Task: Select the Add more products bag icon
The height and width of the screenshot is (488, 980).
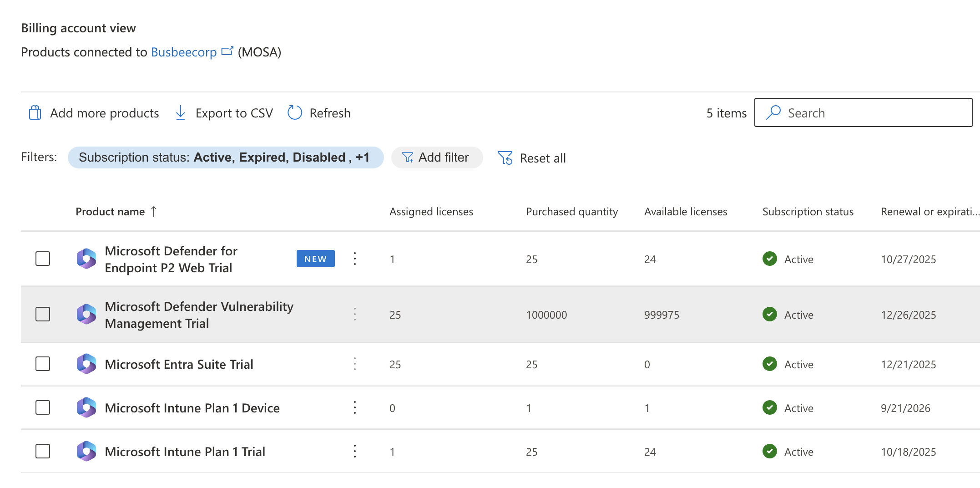Action: click(34, 112)
